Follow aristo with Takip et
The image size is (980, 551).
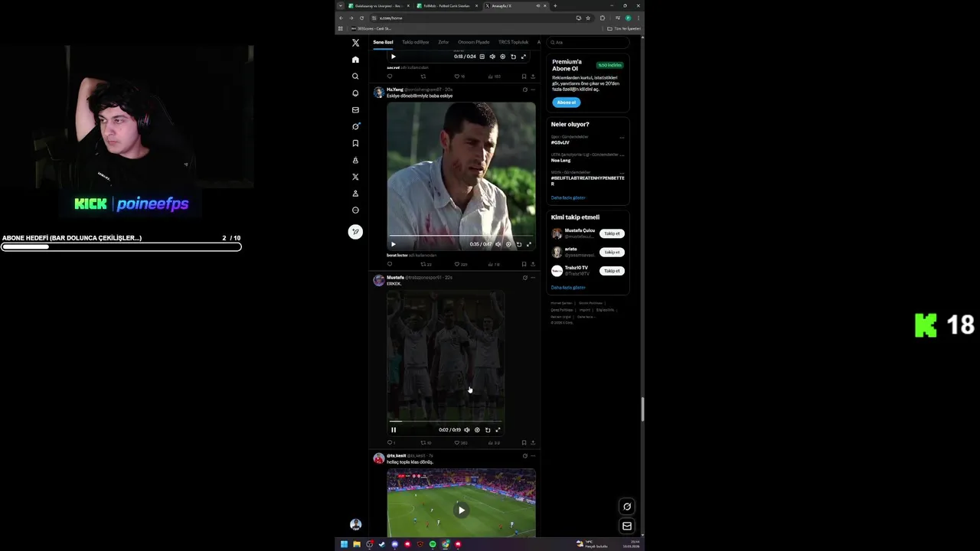coord(612,252)
